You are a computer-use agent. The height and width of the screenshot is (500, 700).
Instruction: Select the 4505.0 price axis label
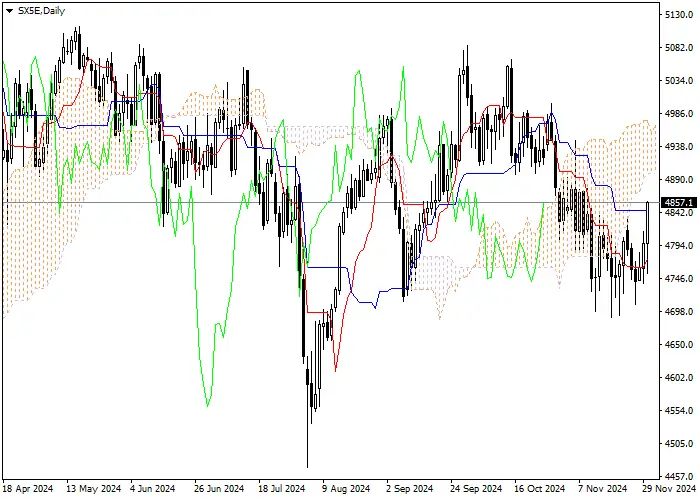point(679,444)
